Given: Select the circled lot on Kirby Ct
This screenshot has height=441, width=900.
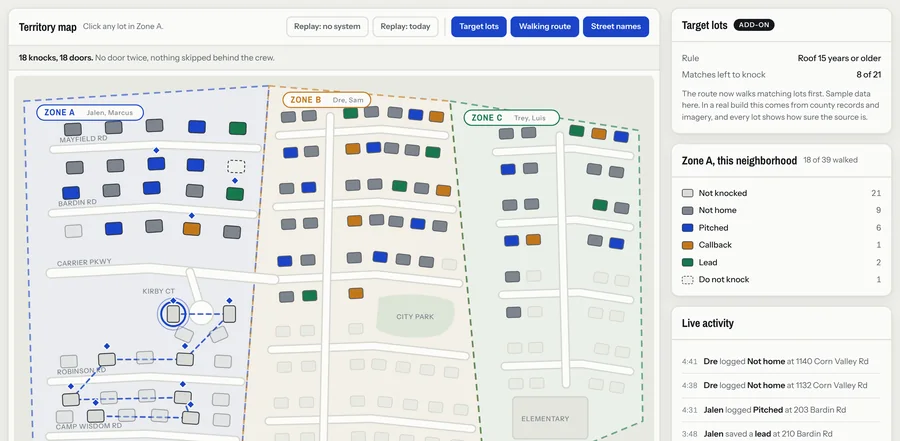Looking at the screenshot, I should (173, 314).
